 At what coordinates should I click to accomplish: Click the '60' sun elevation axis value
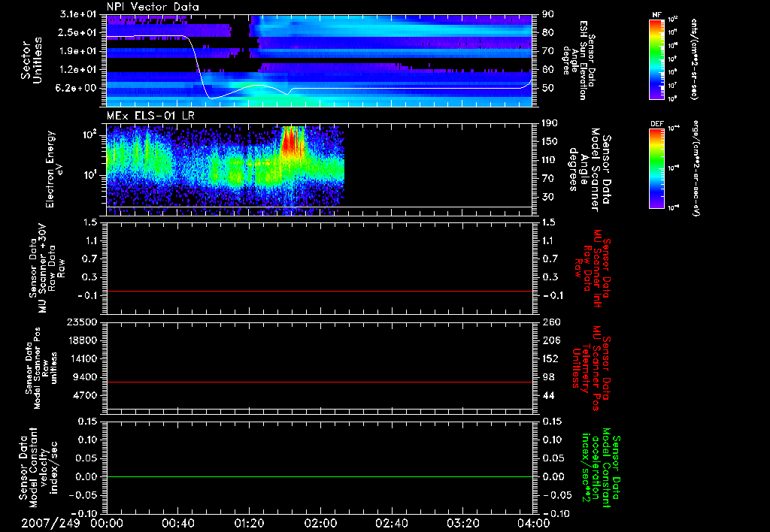point(548,70)
